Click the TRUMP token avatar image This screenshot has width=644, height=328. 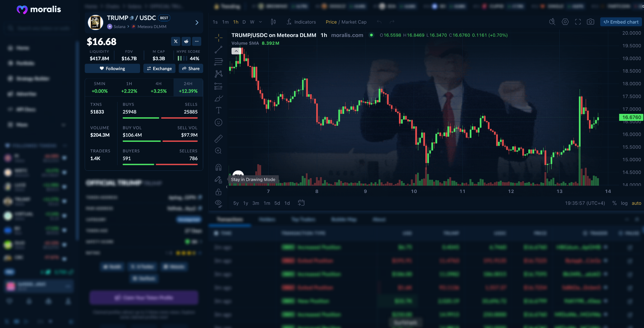pos(96,23)
